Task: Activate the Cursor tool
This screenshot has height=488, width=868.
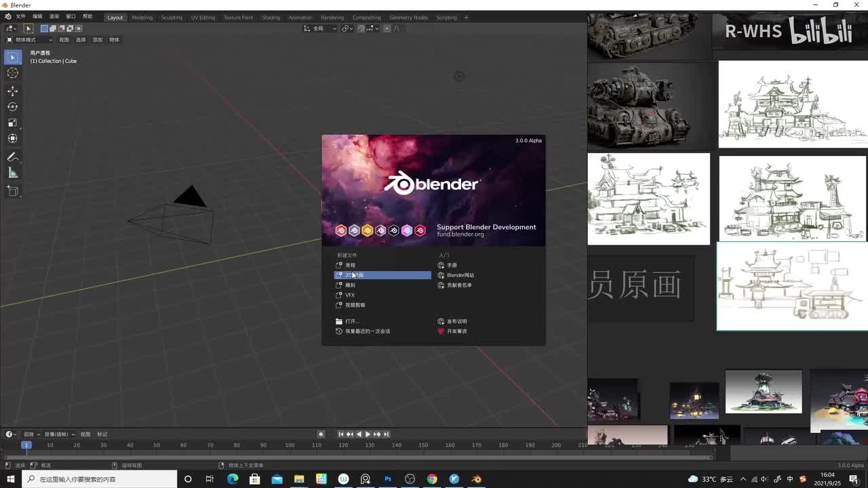Action: tap(12, 73)
